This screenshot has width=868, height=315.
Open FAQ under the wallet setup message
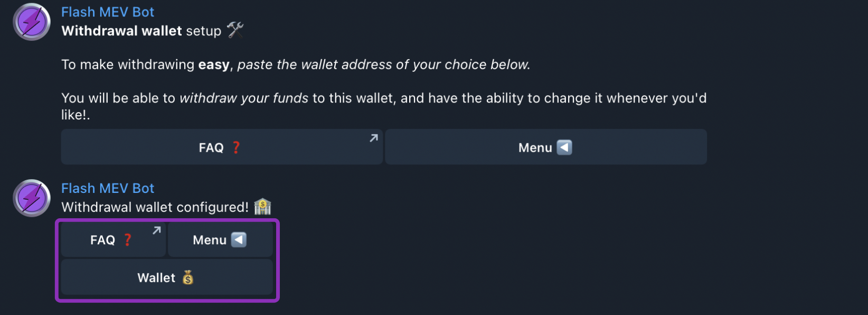pos(222,147)
